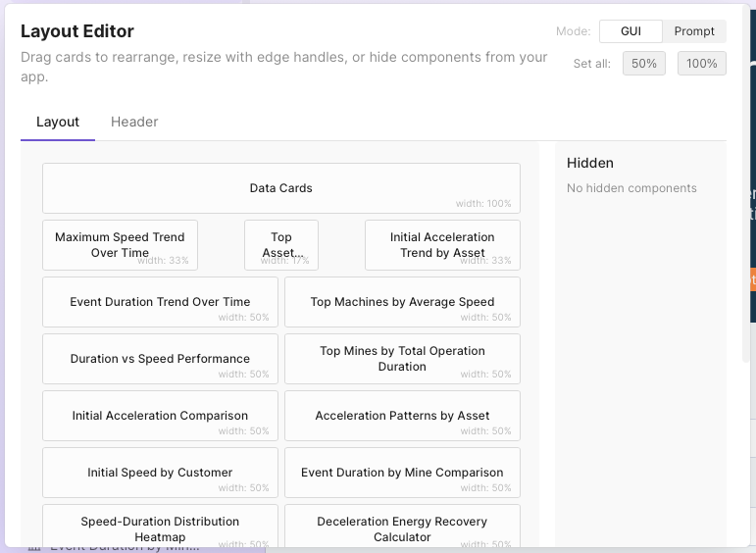This screenshot has width=756, height=553.
Task: Select Duration vs Speed Performance card
Action: coord(160,359)
